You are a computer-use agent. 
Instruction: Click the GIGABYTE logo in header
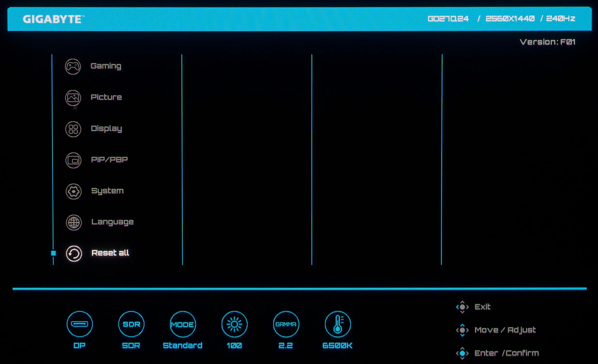pyautogui.click(x=54, y=19)
